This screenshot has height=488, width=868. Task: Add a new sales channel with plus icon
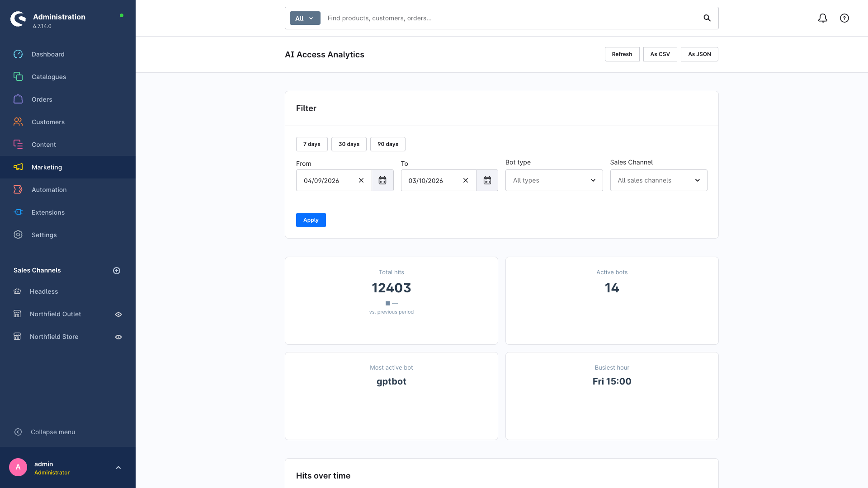coord(117,271)
